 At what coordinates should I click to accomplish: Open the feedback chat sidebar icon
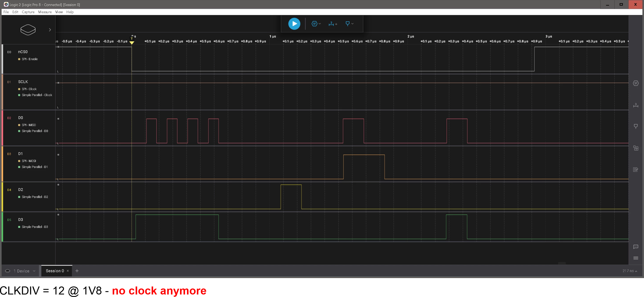coord(636,247)
